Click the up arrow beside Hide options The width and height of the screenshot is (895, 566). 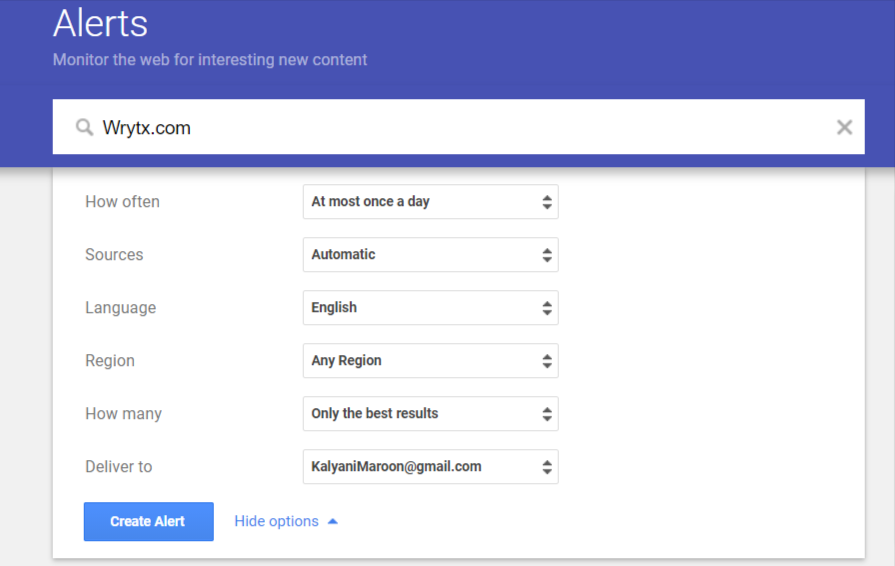pyautogui.click(x=333, y=521)
